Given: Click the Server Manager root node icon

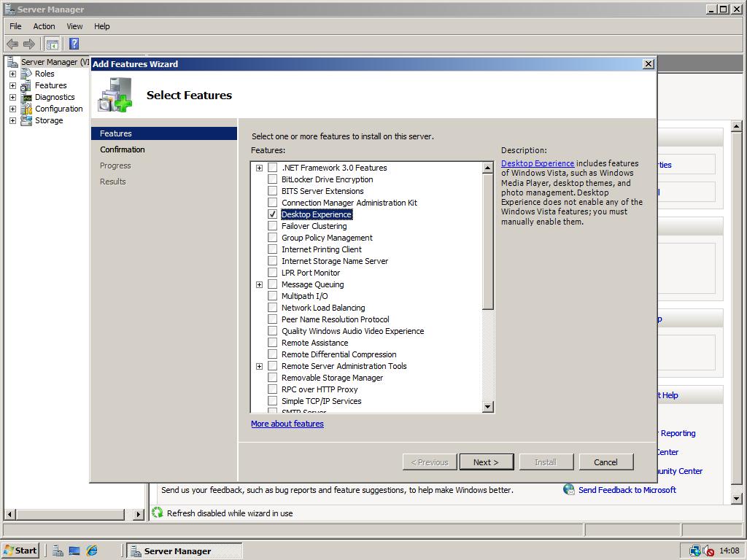Looking at the screenshot, I should click(x=13, y=62).
